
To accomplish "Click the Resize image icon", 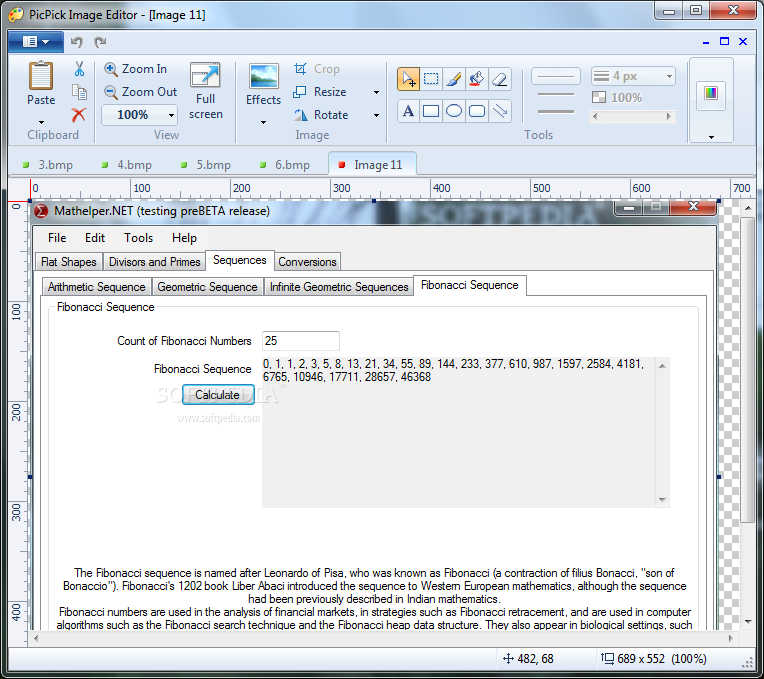I will 300,92.
